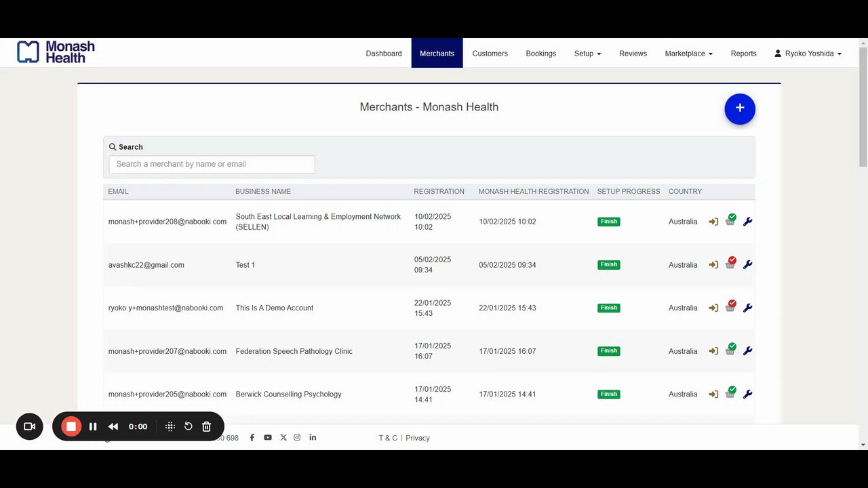Click the Finish badge in the Test 1 row
This screenshot has height=488, width=868.
(x=609, y=265)
